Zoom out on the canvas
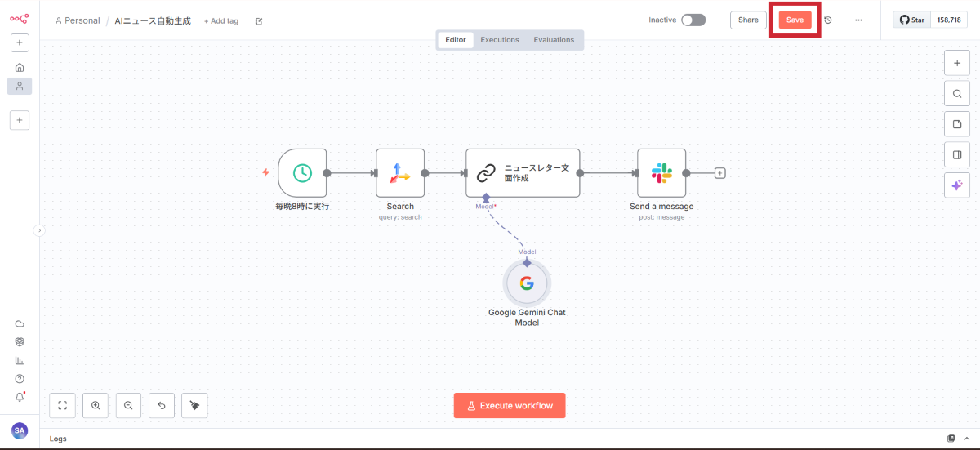The width and height of the screenshot is (980, 450). point(128,405)
